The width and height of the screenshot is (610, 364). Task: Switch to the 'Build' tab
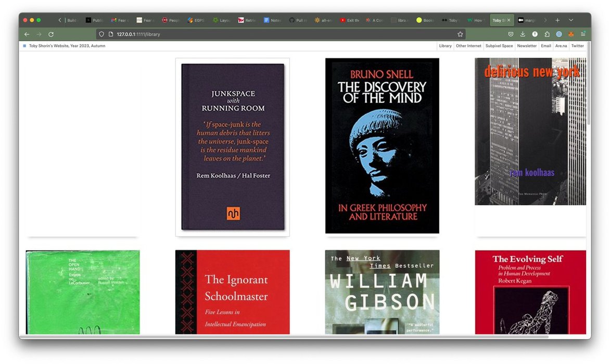pyautogui.click(x=72, y=20)
